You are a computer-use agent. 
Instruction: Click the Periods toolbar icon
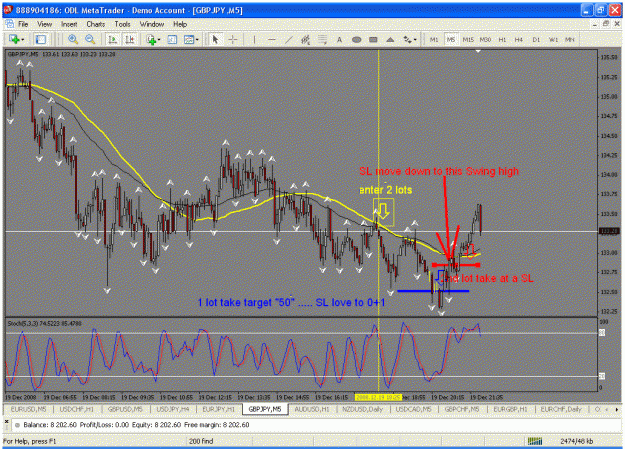coord(172,39)
